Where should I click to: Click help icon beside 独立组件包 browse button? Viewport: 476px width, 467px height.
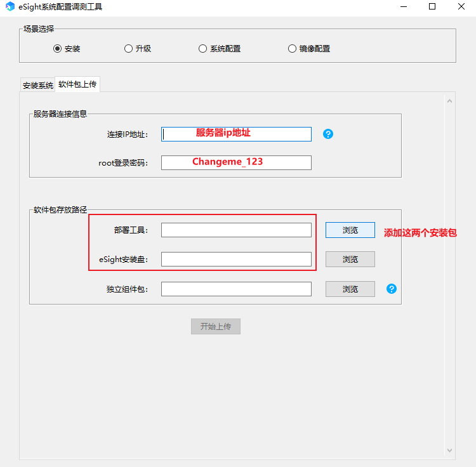click(x=392, y=289)
